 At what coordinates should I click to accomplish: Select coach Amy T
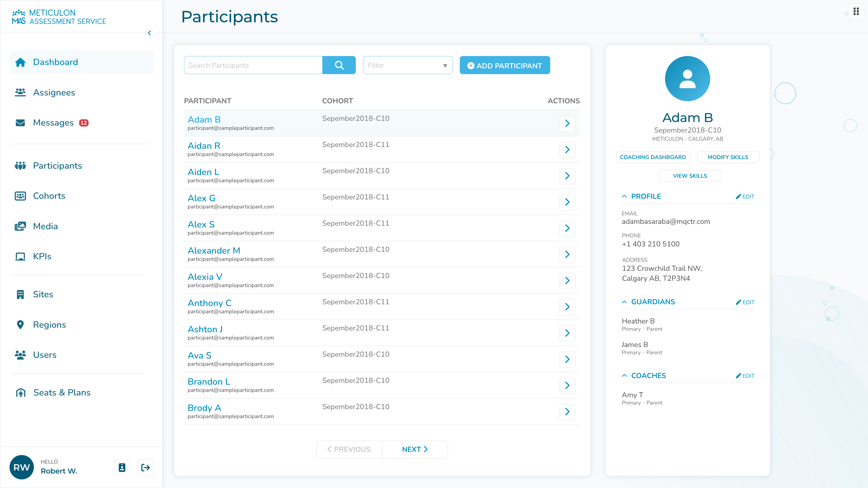(x=633, y=395)
